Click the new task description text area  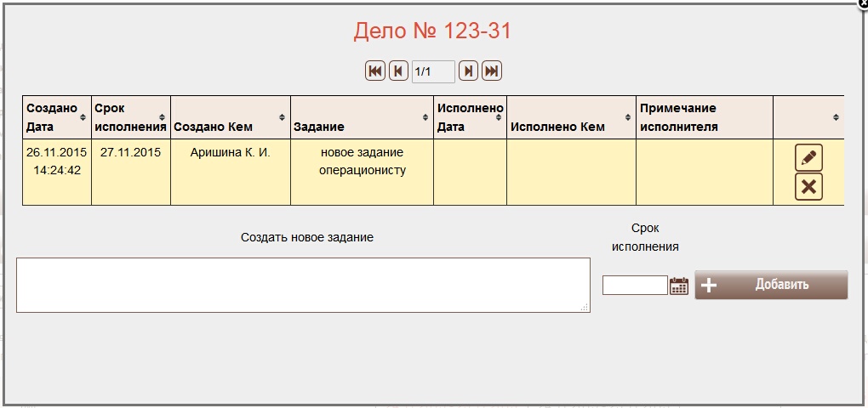[x=303, y=285]
